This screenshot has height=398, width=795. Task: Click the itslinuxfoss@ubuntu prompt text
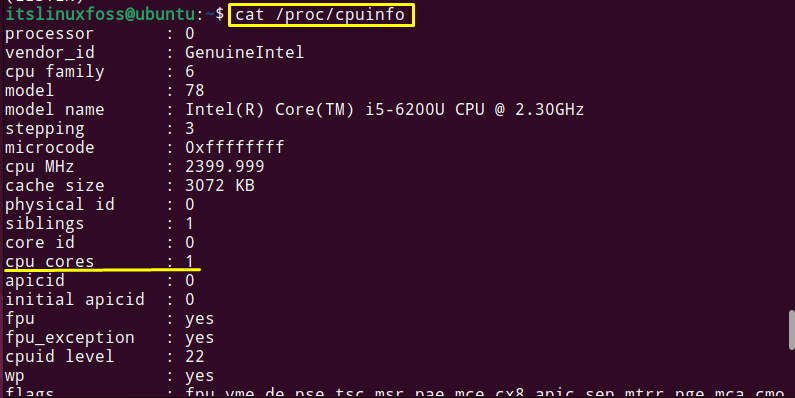105,14
